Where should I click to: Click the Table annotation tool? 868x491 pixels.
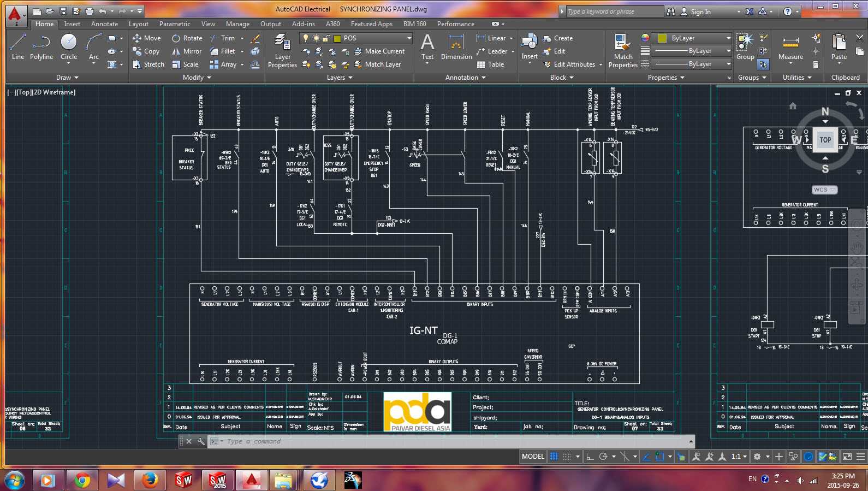[490, 64]
